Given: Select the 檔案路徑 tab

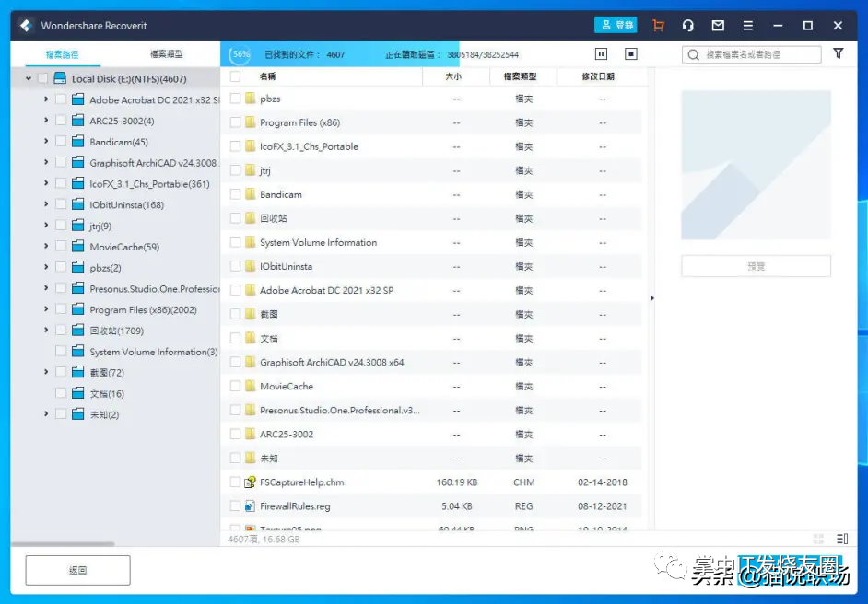Looking at the screenshot, I should [61, 54].
